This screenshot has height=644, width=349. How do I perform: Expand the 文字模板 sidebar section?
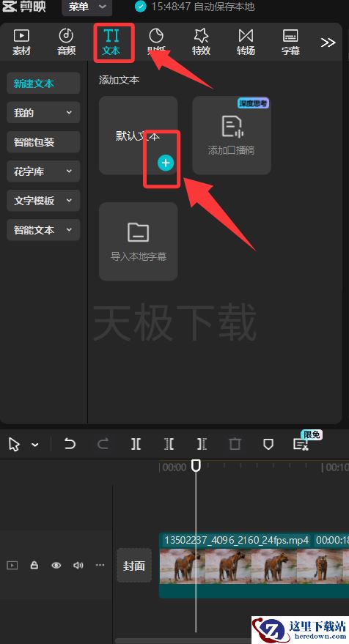(x=43, y=201)
